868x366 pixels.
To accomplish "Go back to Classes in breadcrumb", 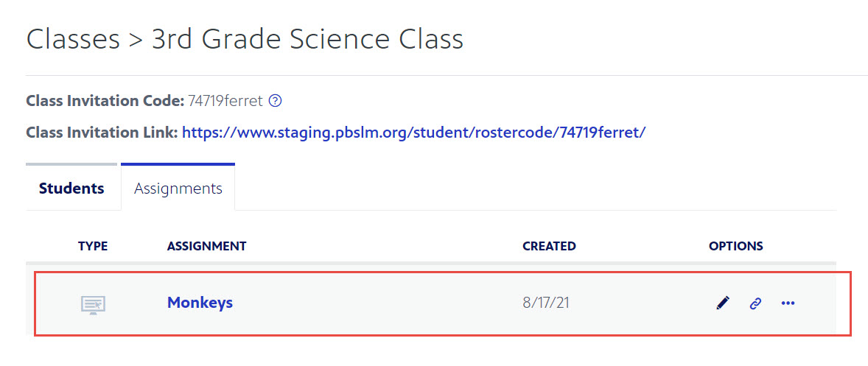I will tap(72, 39).
